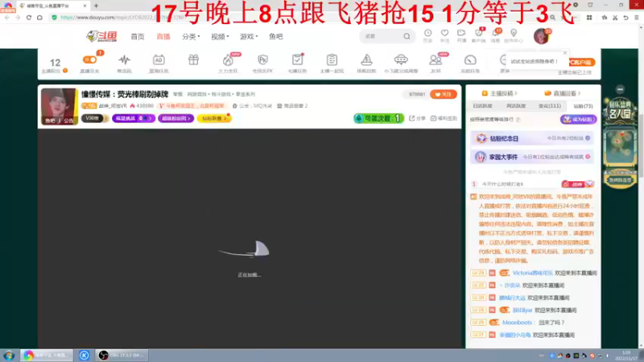The image size is (644, 362).
Task: Click the streamer avatar thumbnail
Action: pos(59,106)
